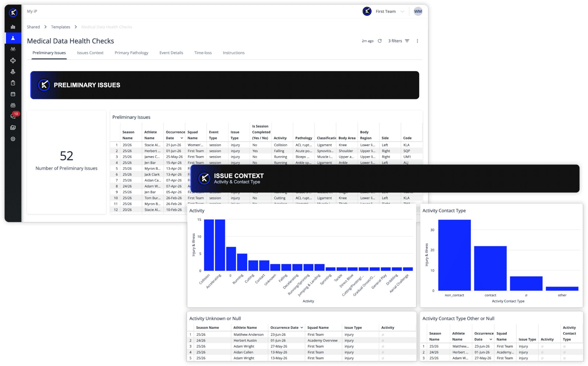The height and width of the screenshot is (366, 588).
Task: Refresh the dashboard data
Action: [380, 41]
